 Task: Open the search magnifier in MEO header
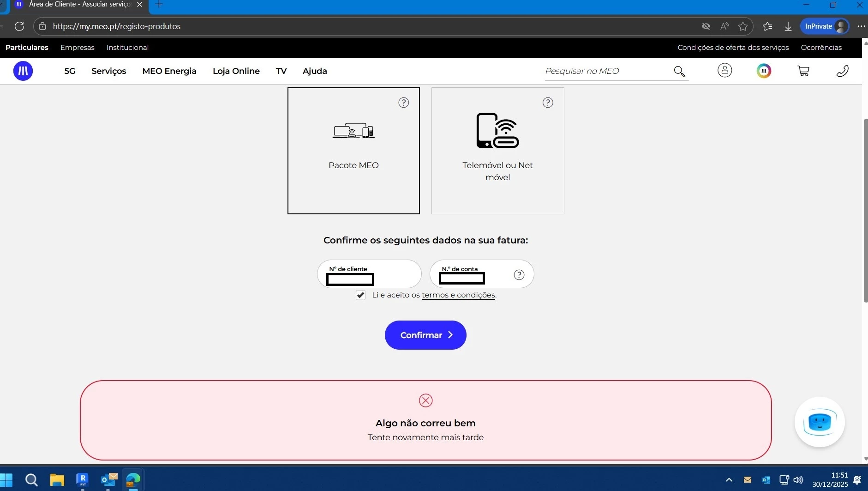pyautogui.click(x=679, y=71)
